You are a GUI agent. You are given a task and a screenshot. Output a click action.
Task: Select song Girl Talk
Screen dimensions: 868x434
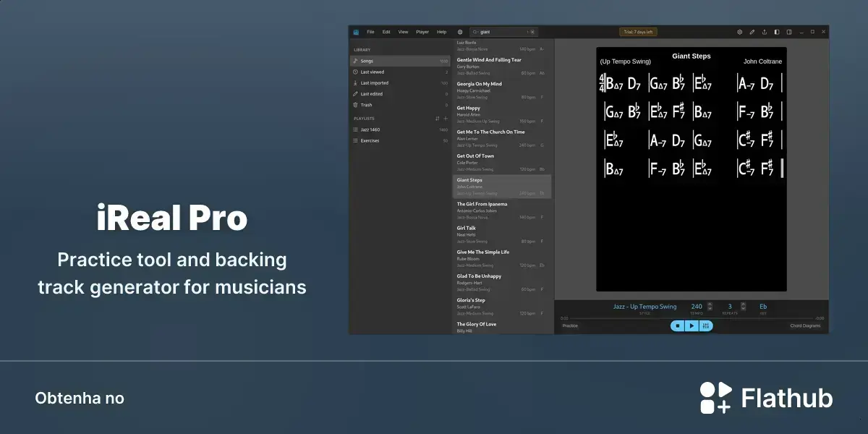click(x=502, y=234)
